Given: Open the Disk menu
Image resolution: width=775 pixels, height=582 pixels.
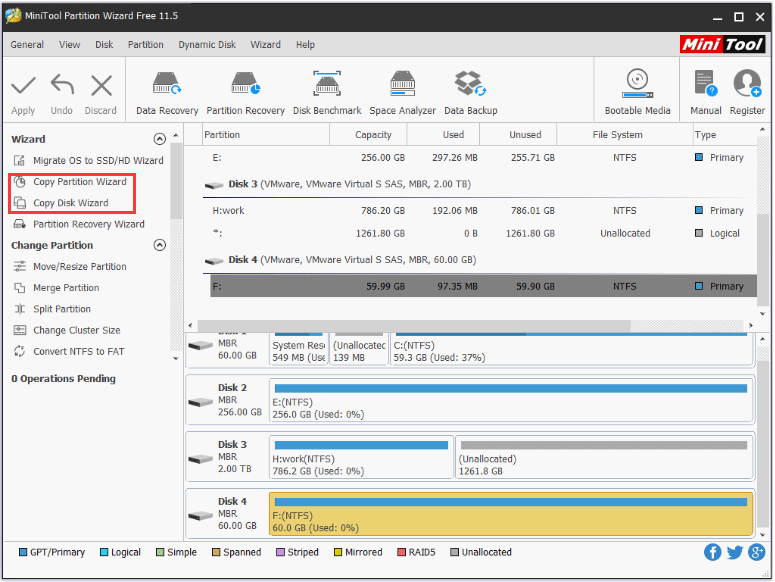Looking at the screenshot, I should tap(104, 44).
